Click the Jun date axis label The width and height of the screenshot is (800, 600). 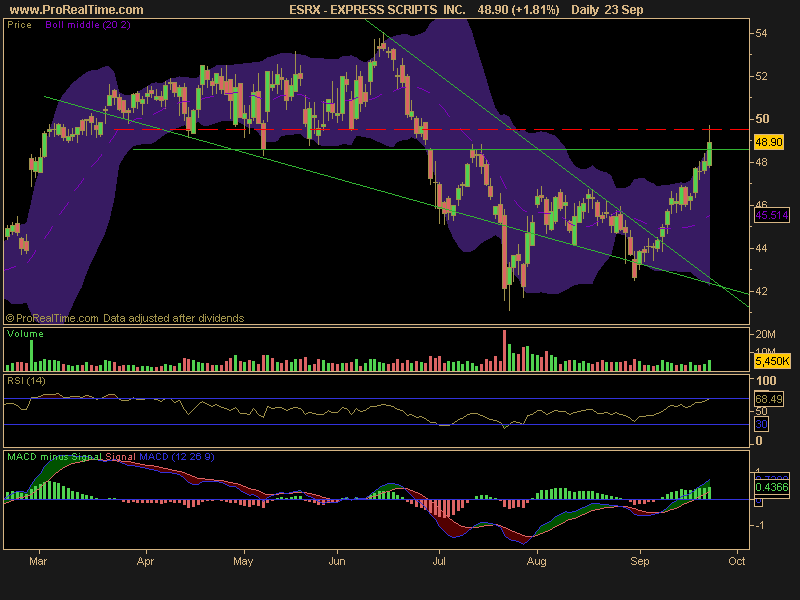tap(337, 562)
